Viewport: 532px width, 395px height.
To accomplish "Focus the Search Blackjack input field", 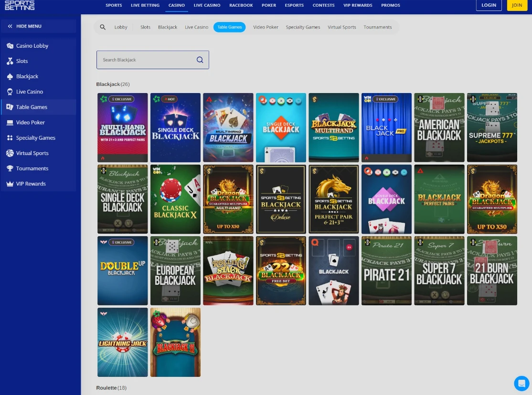I will 146,60.
